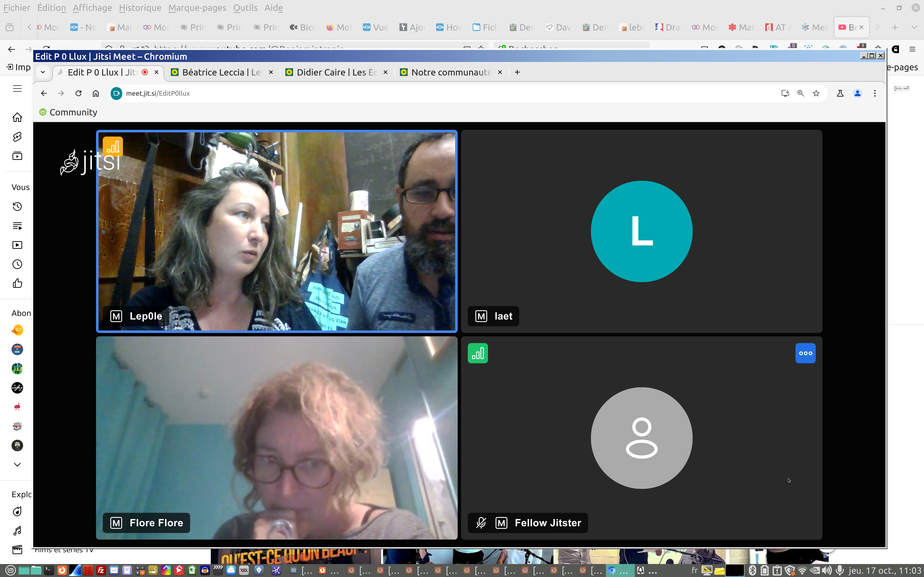Open the Marque-pages menu
This screenshot has width=924, height=577.
(197, 8)
